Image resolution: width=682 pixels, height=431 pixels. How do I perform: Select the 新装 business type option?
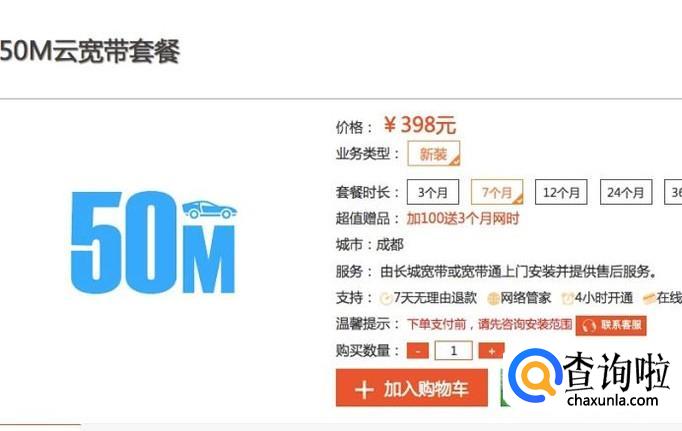[x=433, y=154]
